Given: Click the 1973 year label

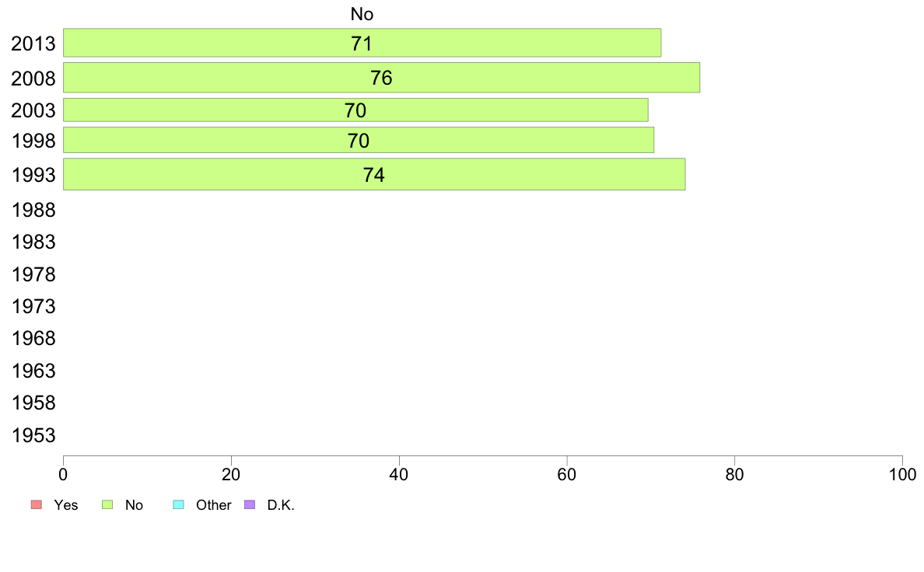Looking at the screenshot, I should [x=33, y=306].
